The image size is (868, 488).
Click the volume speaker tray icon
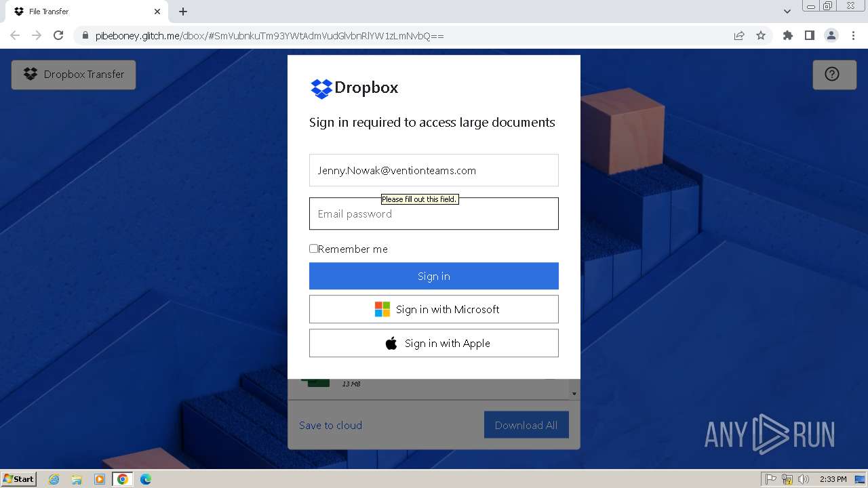(804, 479)
